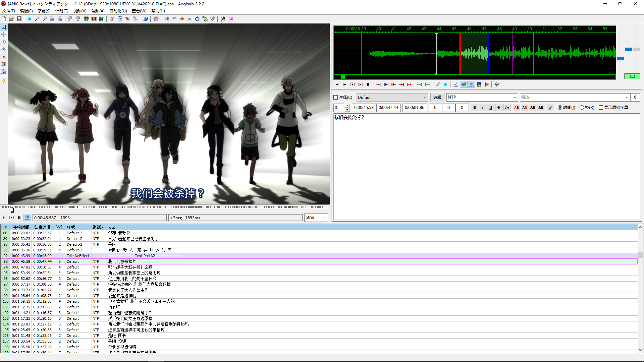Select the rotate Z visual tool
Screen dimensions: 644x362
(x=4, y=42)
